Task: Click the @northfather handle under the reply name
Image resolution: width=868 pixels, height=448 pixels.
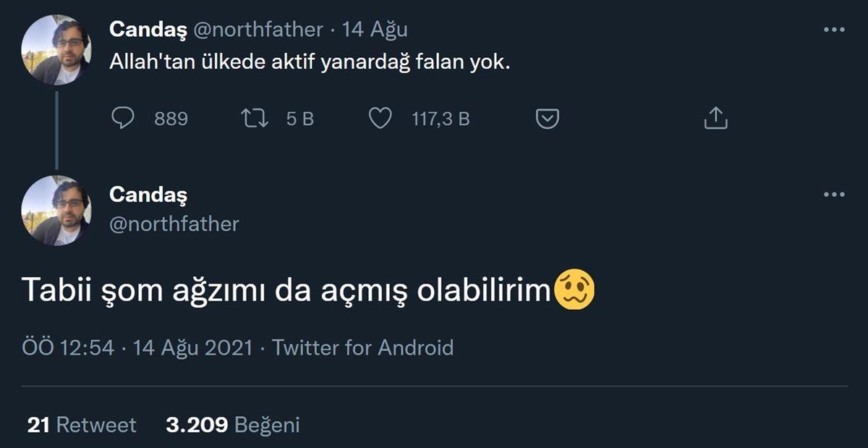Action: 174,224
